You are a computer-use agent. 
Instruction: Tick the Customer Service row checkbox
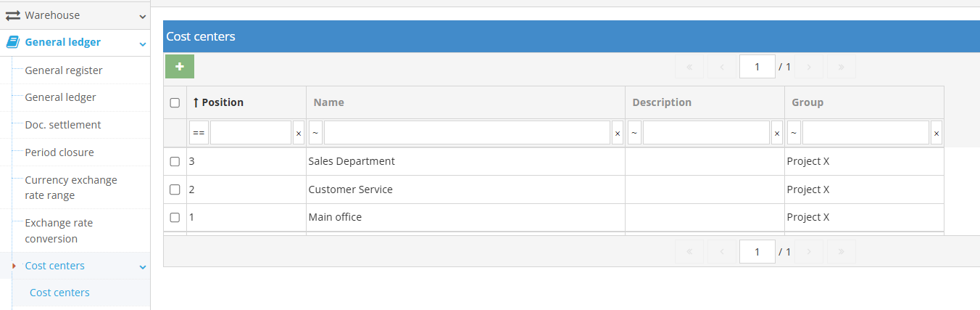pos(175,189)
